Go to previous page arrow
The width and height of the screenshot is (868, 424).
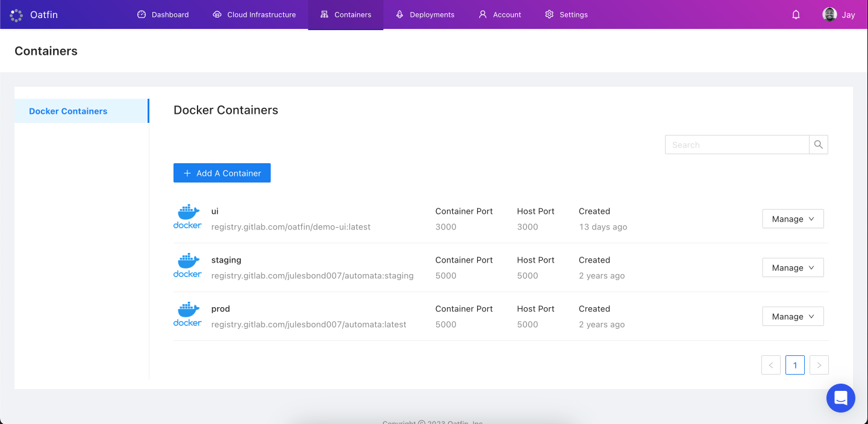point(771,365)
